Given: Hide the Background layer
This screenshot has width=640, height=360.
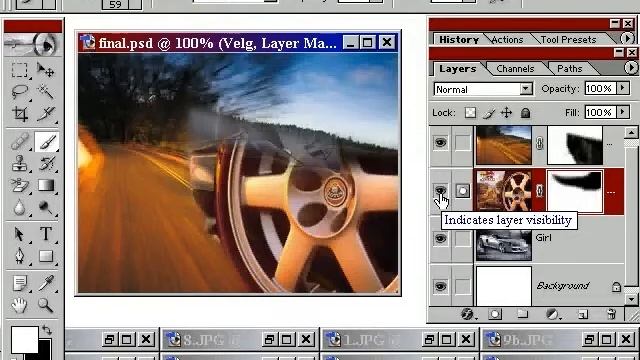Looking at the screenshot, I should (440, 286).
